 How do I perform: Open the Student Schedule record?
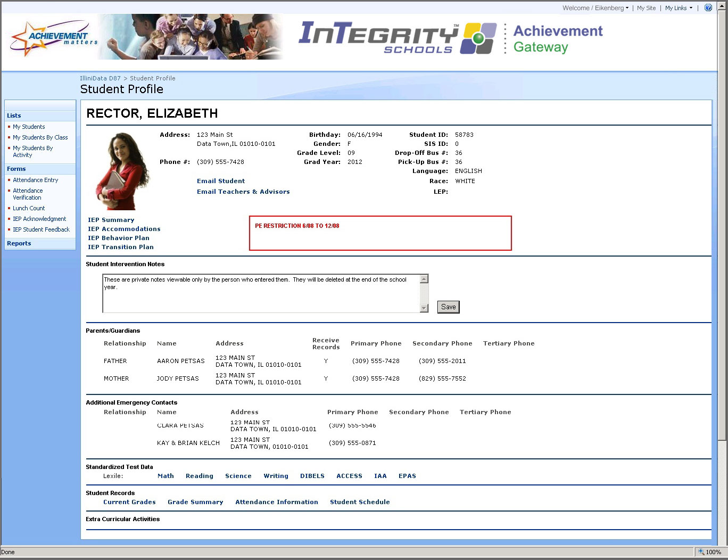(x=360, y=502)
